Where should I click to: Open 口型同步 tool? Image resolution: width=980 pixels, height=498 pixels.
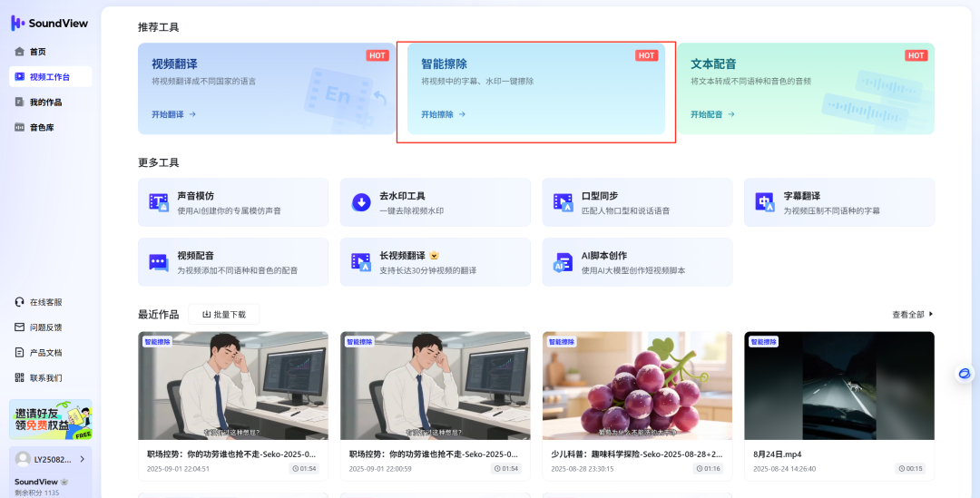pos(637,202)
